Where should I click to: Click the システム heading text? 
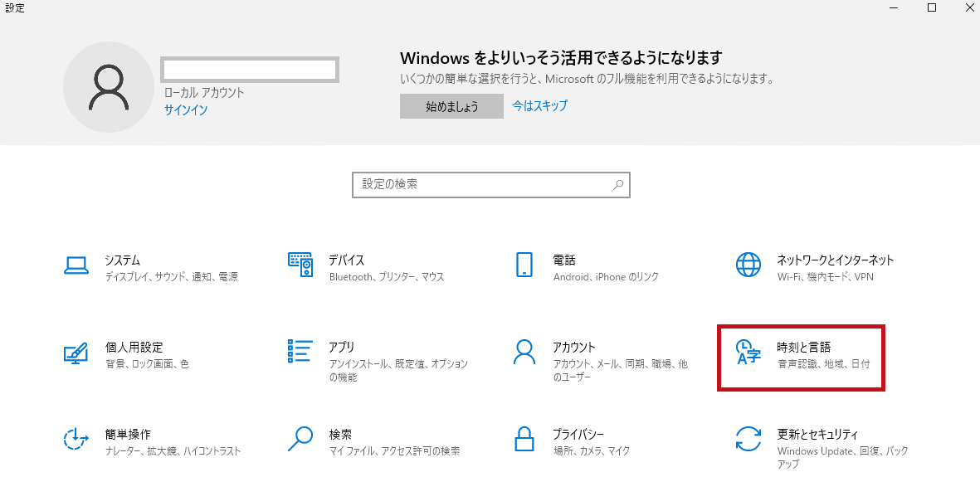123,260
